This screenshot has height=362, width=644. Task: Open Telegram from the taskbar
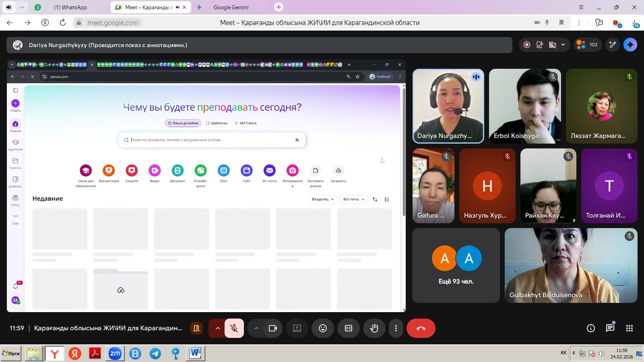(x=155, y=354)
